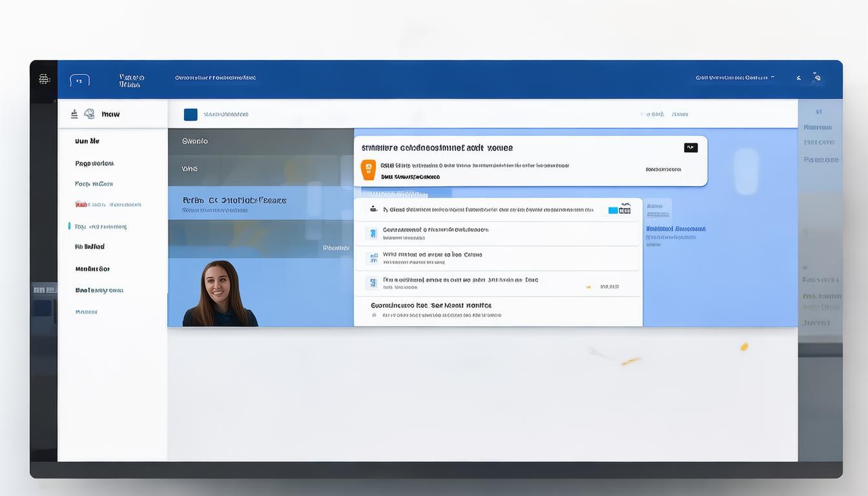The image size is (868, 496).
Task: Toggle the blue square checkbox in the toolbar
Action: (x=191, y=114)
